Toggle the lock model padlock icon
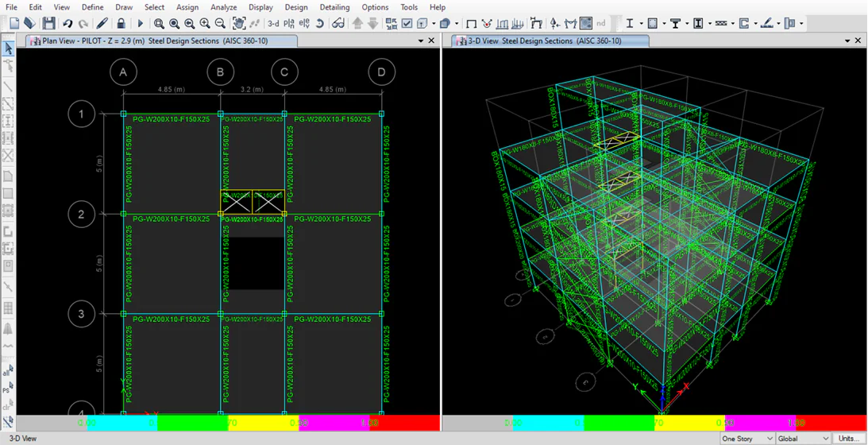Viewport: 868px width, 445px height. click(121, 24)
